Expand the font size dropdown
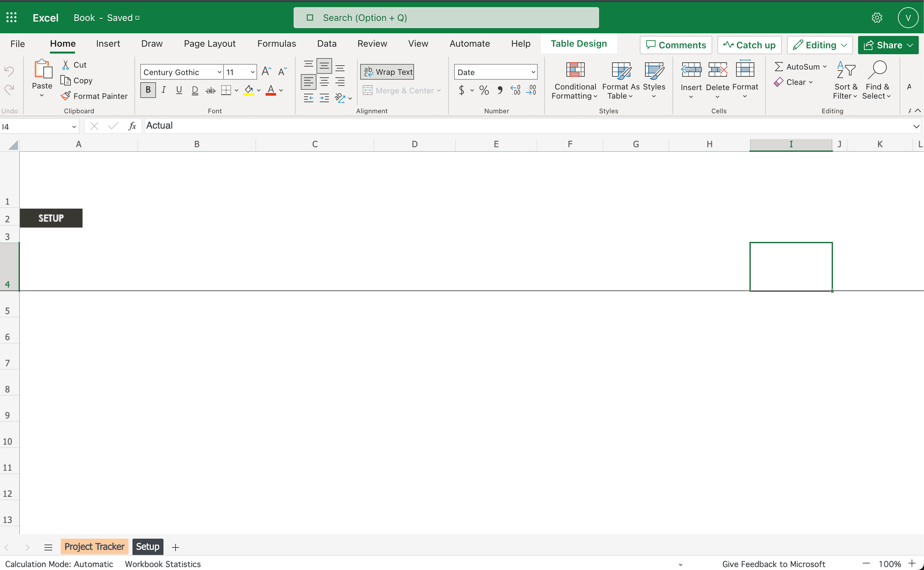The height and width of the screenshot is (570, 924). (x=253, y=72)
